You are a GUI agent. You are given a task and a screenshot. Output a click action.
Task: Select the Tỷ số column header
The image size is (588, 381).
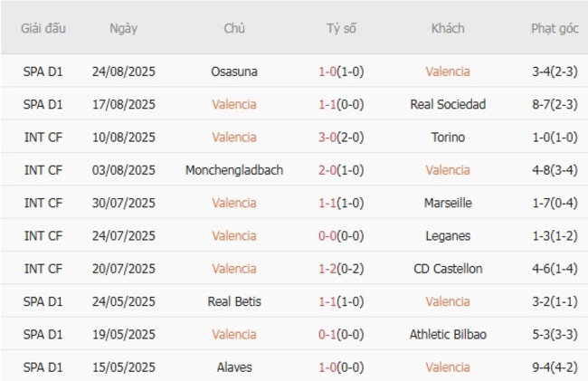341,28
